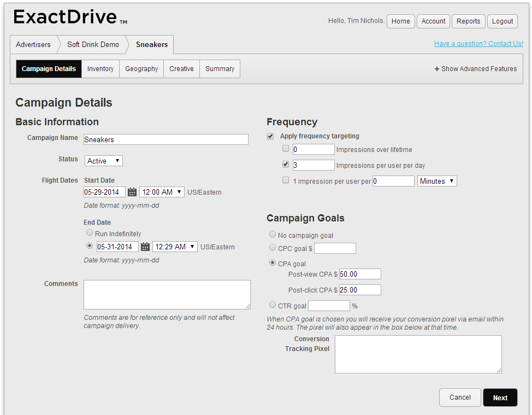Click Have a question? Contact Us! link
The image size is (532, 415).
click(478, 44)
